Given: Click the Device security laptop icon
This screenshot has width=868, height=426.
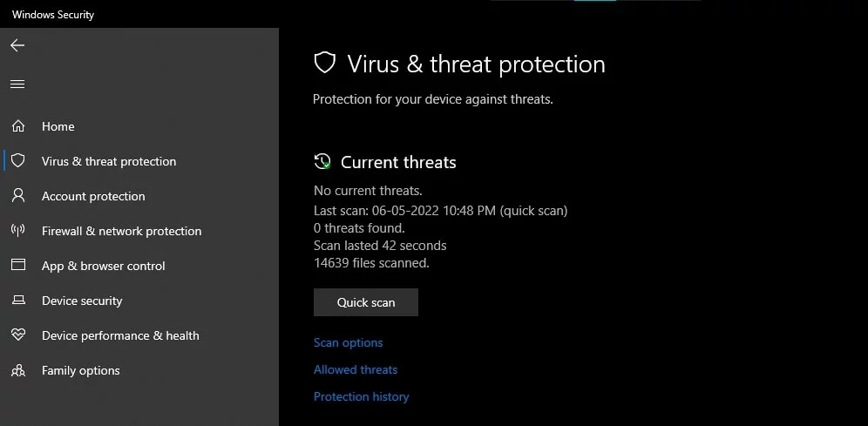Looking at the screenshot, I should coord(18,301).
